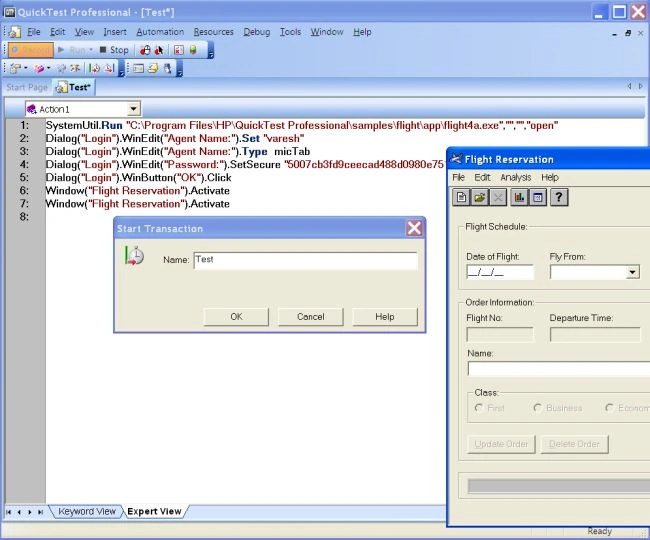Click the Date of Flight field
The image size is (650, 540).
500,272
